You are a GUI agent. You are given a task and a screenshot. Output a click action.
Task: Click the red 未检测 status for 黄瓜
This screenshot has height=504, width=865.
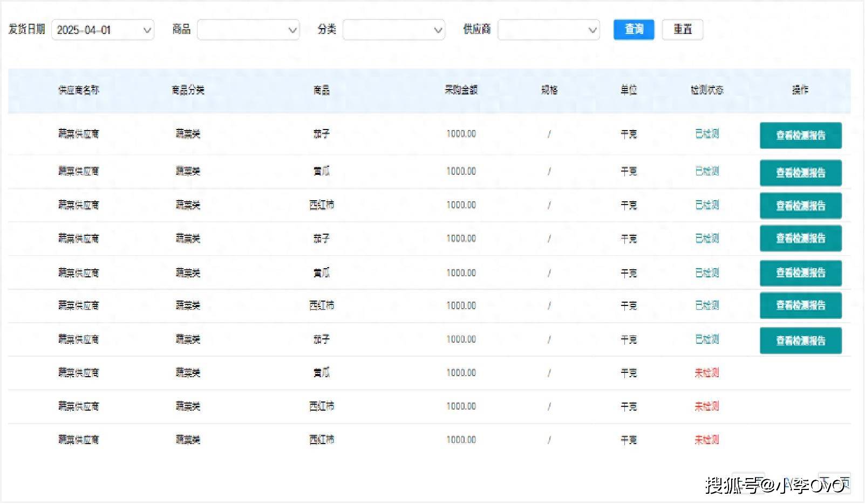coord(707,373)
